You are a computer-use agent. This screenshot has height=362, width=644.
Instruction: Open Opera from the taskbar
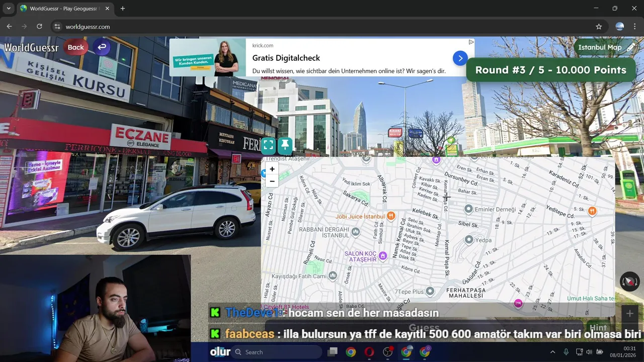369,352
